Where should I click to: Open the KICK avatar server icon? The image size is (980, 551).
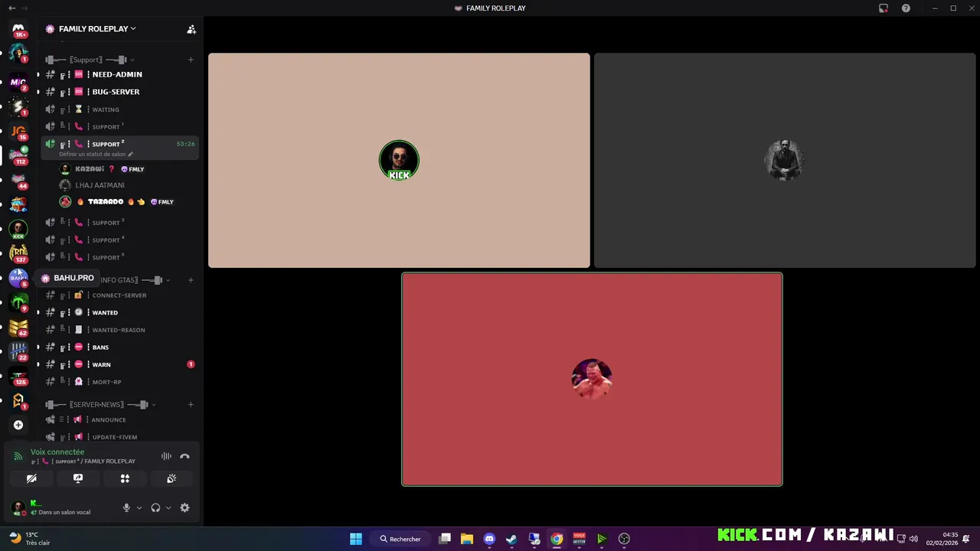coord(18,229)
